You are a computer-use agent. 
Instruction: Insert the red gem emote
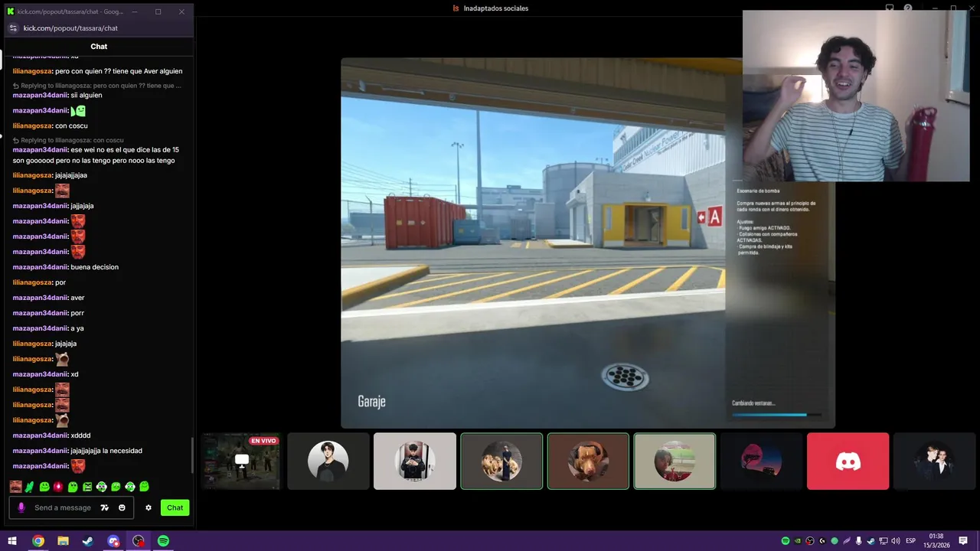(x=58, y=486)
